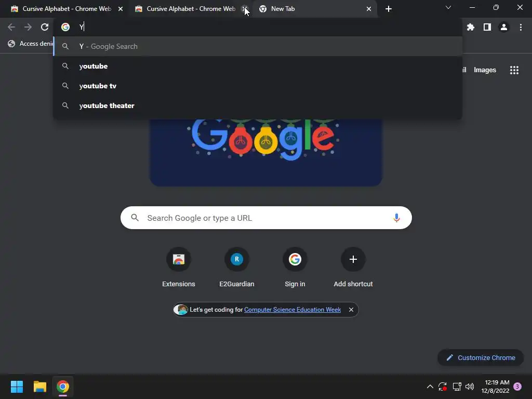The height and width of the screenshot is (399, 532).
Task: Open the Google apps grid
Action: 514,70
